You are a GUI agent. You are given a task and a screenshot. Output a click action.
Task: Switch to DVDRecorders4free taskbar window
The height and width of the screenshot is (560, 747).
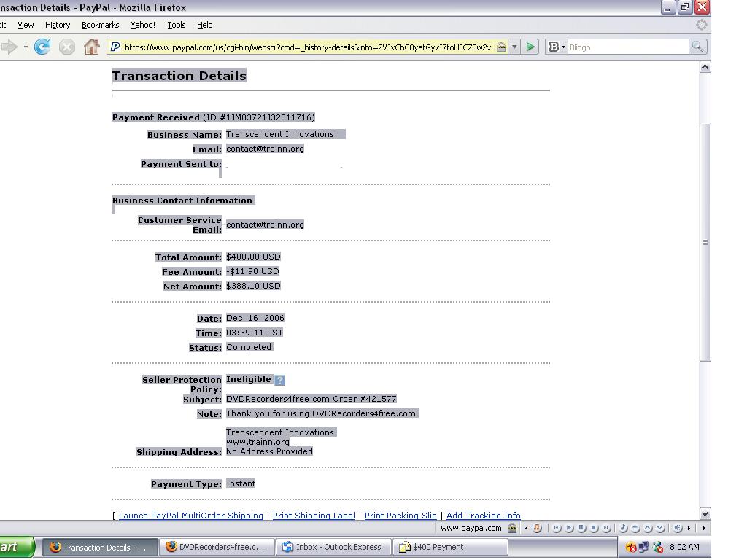pos(217,547)
